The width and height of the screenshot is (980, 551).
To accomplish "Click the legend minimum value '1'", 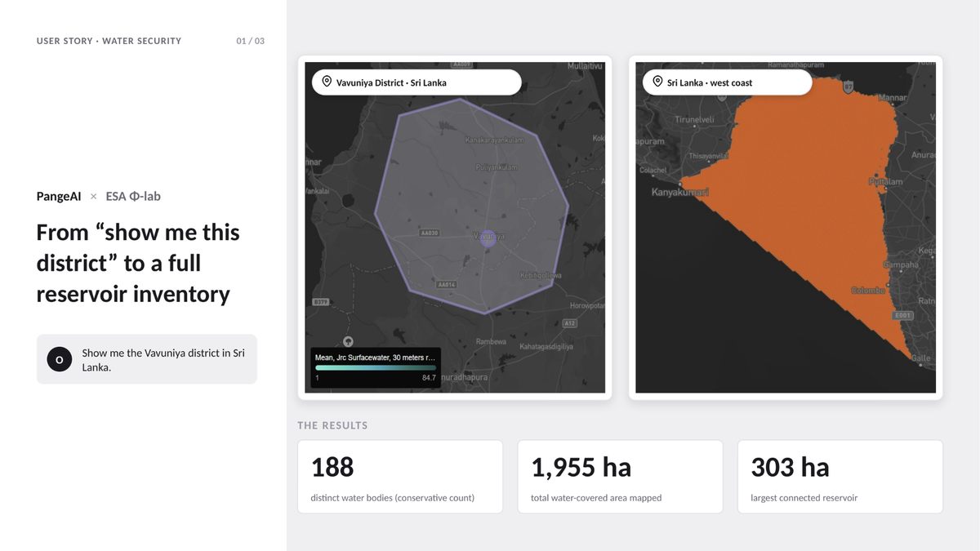I will pyautogui.click(x=317, y=378).
